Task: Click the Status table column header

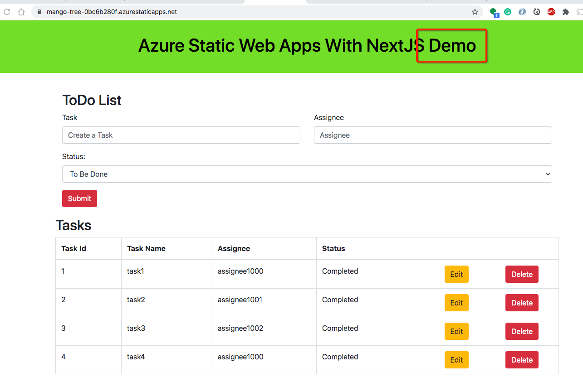Action: tap(333, 248)
